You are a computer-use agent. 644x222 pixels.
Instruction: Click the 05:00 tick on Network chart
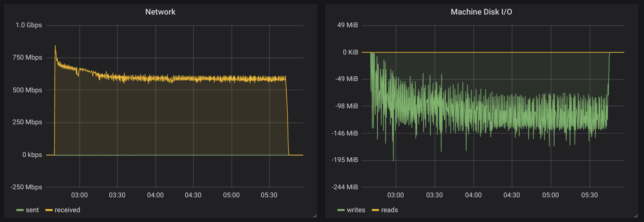pyautogui.click(x=231, y=195)
